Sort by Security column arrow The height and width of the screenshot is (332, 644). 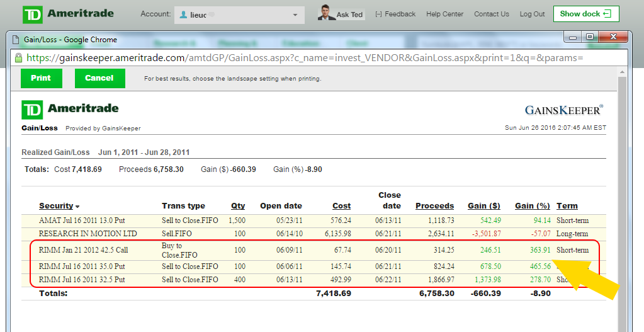[x=77, y=206]
